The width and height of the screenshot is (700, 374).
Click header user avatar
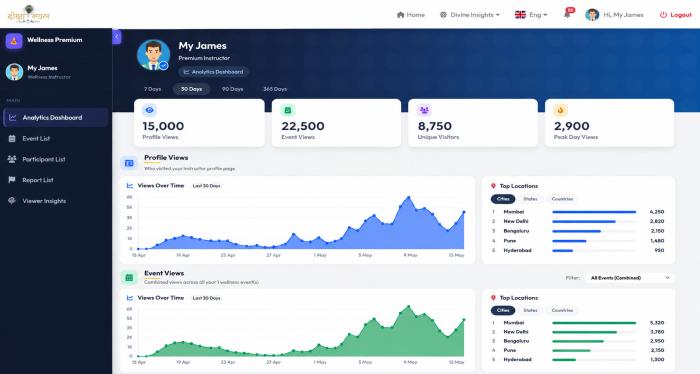tap(592, 15)
